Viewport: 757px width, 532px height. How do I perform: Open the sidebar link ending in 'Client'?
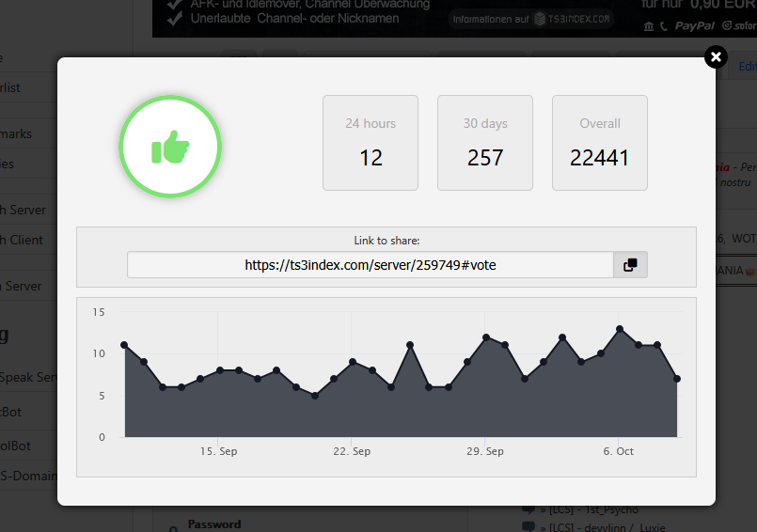pos(22,240)
